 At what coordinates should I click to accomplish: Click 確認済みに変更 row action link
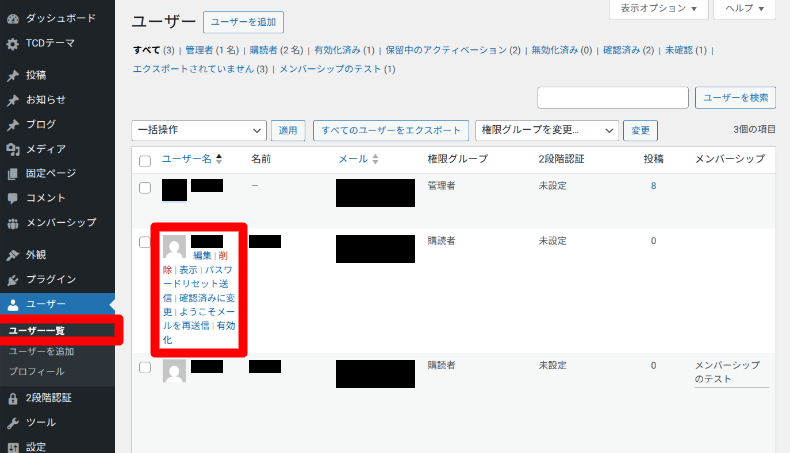point(200,305)
